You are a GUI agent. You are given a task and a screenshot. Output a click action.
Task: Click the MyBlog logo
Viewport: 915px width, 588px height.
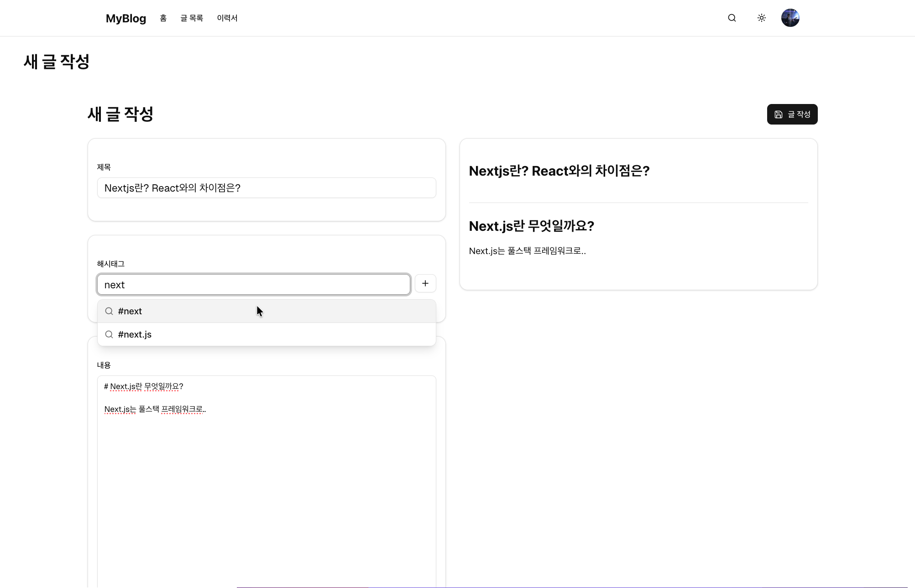[126, 18]
